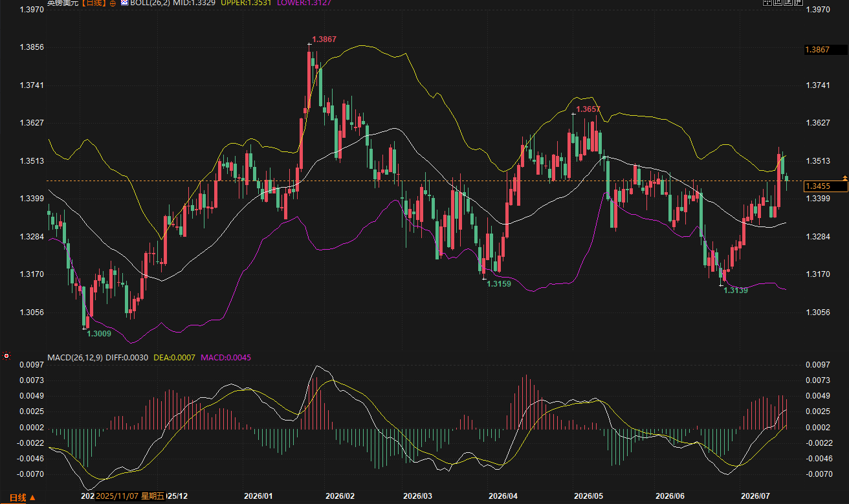
Task: Click the second top-right chart toolbar icon
Action: (778, 3)
